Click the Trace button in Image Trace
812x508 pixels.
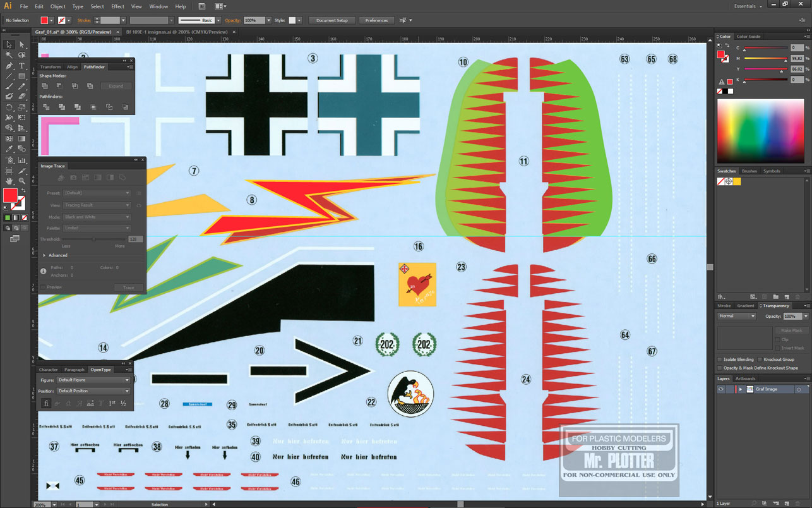(129, 287)
